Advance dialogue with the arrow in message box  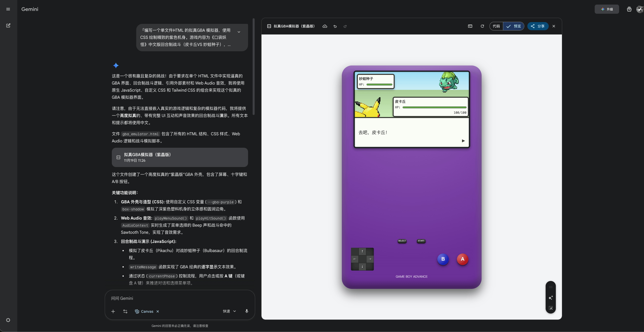(x=463, y=141)
